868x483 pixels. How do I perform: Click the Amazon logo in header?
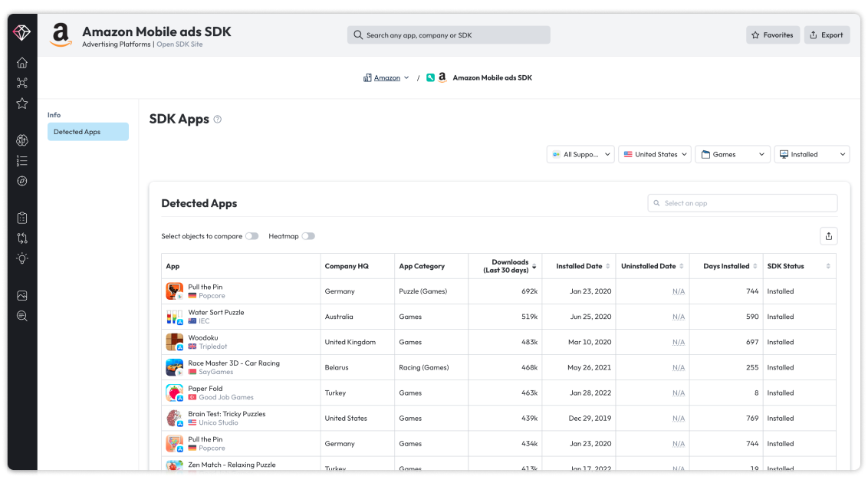pyautogui.click(x=61, y=34)
